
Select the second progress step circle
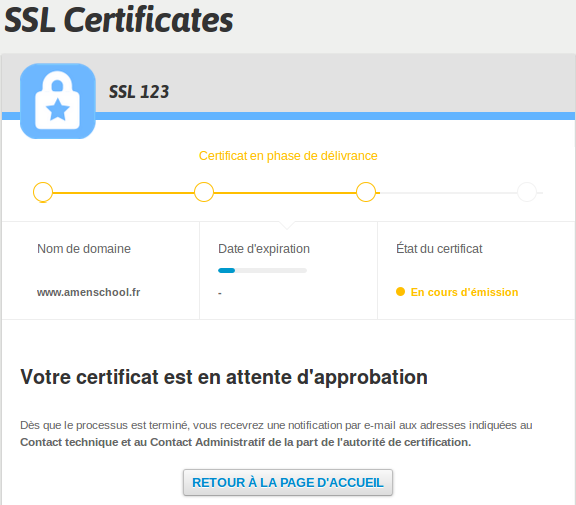(x=204, y=192)
